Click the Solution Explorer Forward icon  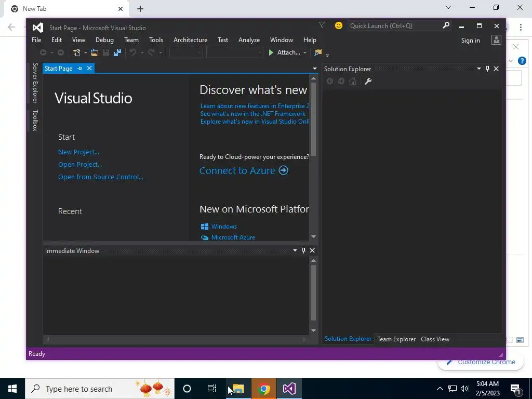[x=341, y=82]
